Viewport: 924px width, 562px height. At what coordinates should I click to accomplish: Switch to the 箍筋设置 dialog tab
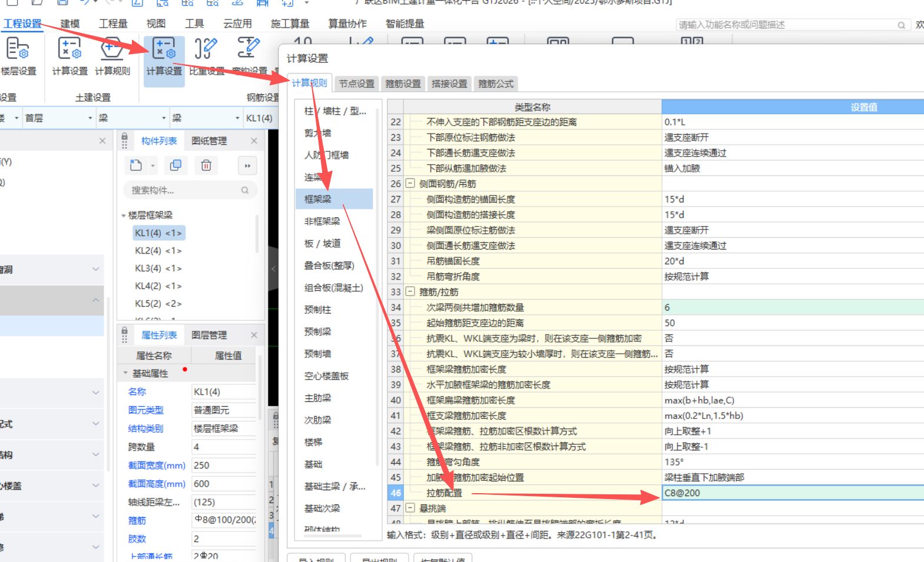click(x=403, y=84)
